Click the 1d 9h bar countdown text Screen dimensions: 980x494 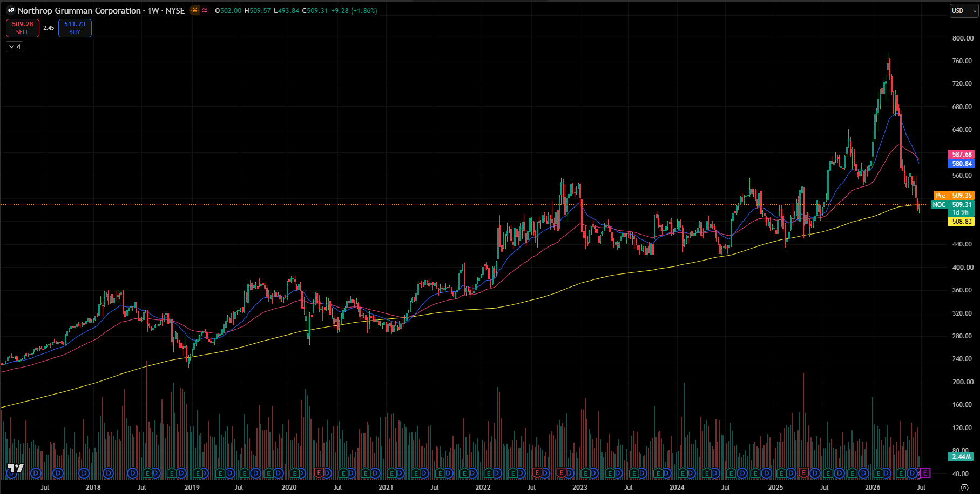[x=962, y=213]
